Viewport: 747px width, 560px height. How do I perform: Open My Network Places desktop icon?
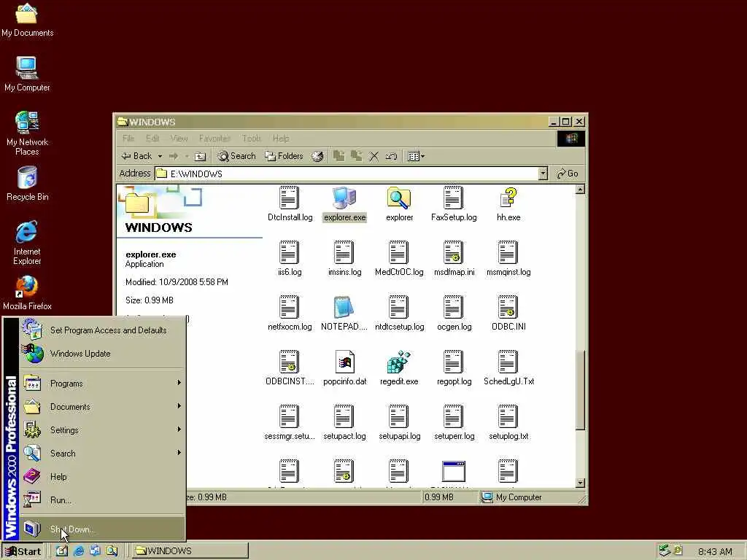(27, 133)
